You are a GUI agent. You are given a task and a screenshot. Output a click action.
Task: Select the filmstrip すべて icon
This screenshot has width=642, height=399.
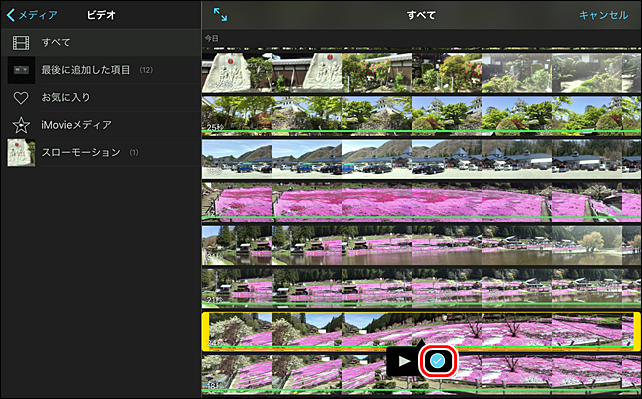click(x=21, y=43)
